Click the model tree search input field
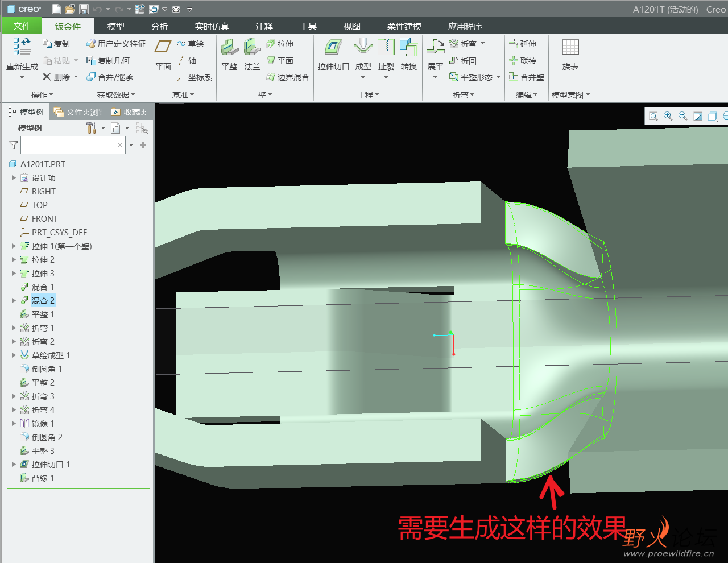728x563 pixels. tap(68, 145)
